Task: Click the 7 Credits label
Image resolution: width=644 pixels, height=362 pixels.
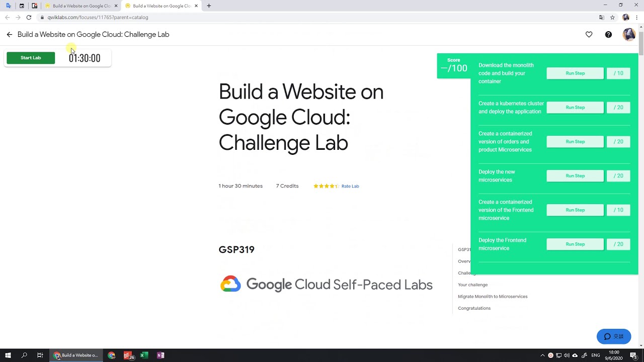Action: tap(287, 186)
